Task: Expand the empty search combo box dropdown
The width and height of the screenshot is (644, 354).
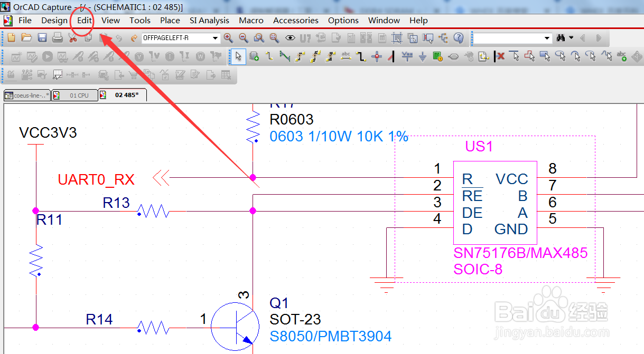Action: point(547,38)
